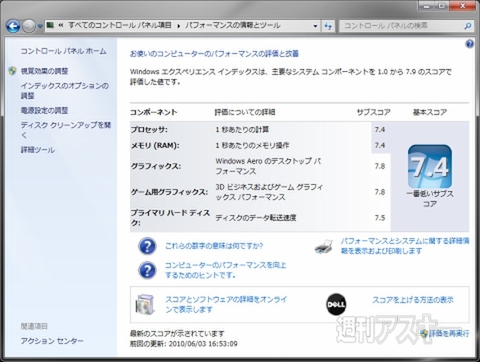Minimize the window

click(x=426, y=6)
